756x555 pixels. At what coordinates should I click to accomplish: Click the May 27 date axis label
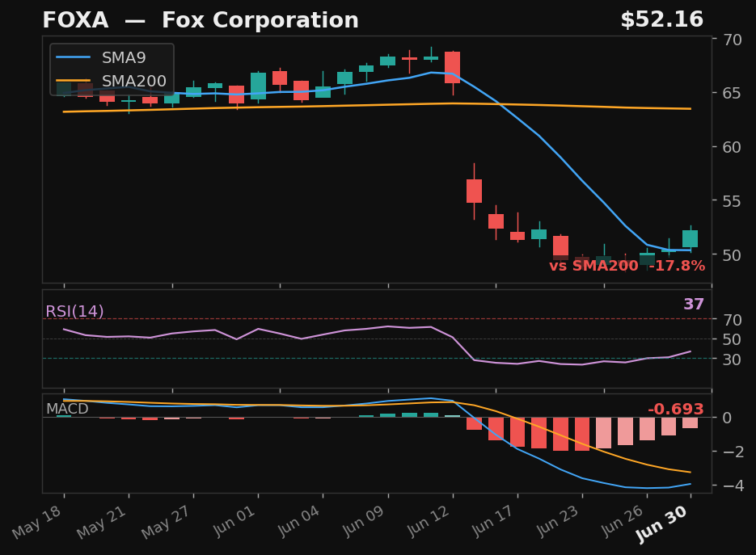(x=167, y=522)
